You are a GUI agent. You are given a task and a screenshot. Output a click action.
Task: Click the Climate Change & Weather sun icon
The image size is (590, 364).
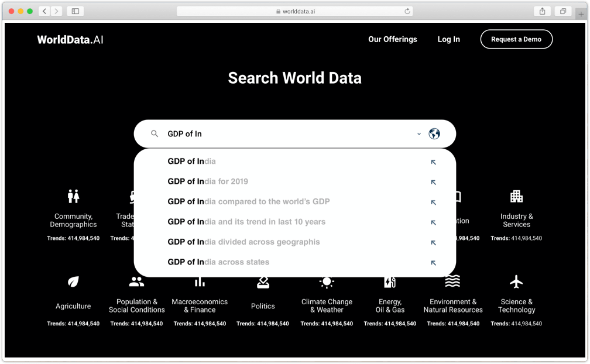coord(326,283)
